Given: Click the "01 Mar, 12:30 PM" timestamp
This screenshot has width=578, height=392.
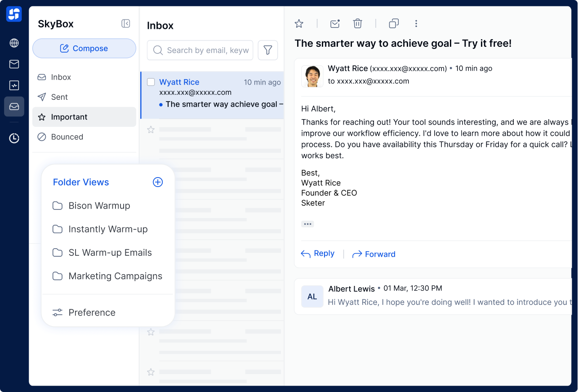Looking at the screenshot, I should point(413,288).
